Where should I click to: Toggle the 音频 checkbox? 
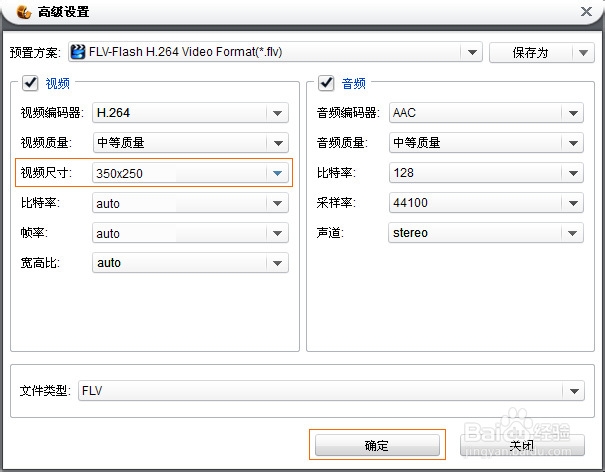326,83
